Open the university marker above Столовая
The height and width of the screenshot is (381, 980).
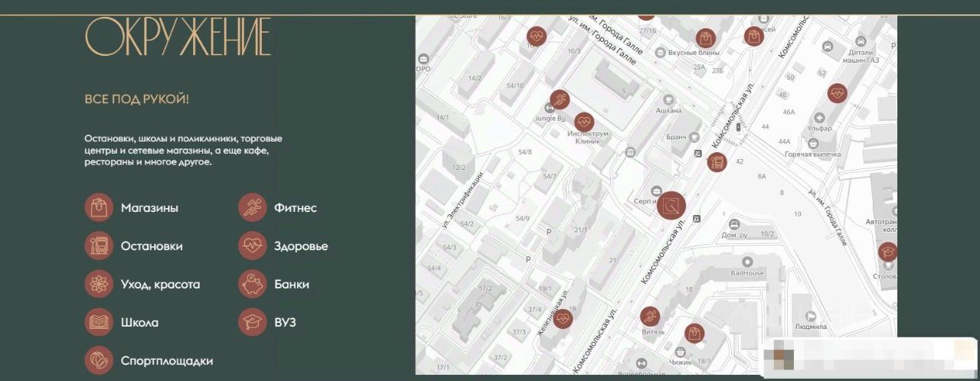click(887, 252)
